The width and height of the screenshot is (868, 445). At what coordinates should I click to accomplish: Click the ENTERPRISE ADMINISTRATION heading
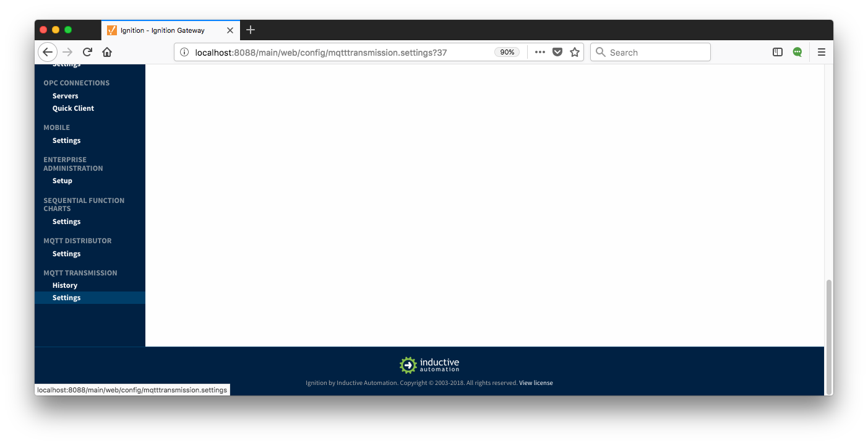pos(73,164)
